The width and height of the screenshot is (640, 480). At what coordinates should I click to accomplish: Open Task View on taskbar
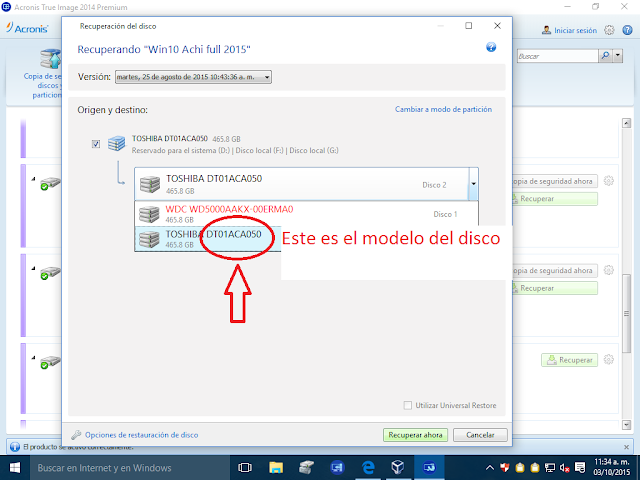(245, 468)
